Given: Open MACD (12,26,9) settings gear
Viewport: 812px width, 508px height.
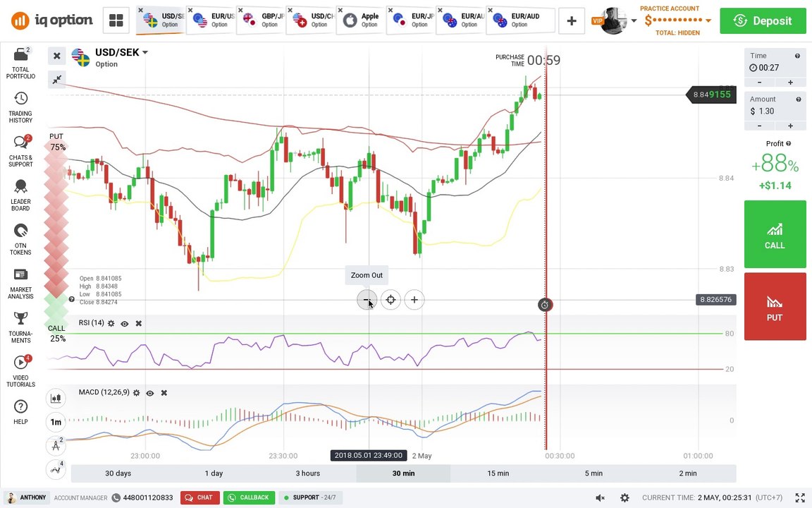Looking at the screenshot, I should coord(136,393).
